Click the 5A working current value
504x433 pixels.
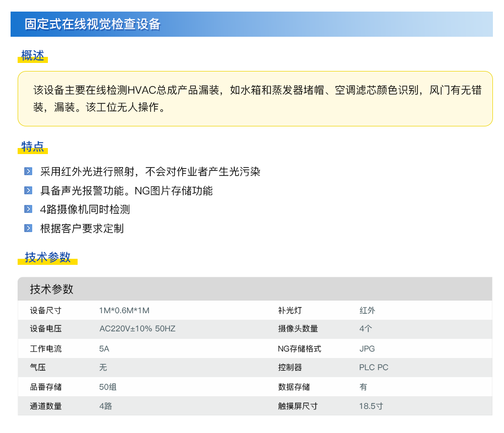click(x=104, y=348)
